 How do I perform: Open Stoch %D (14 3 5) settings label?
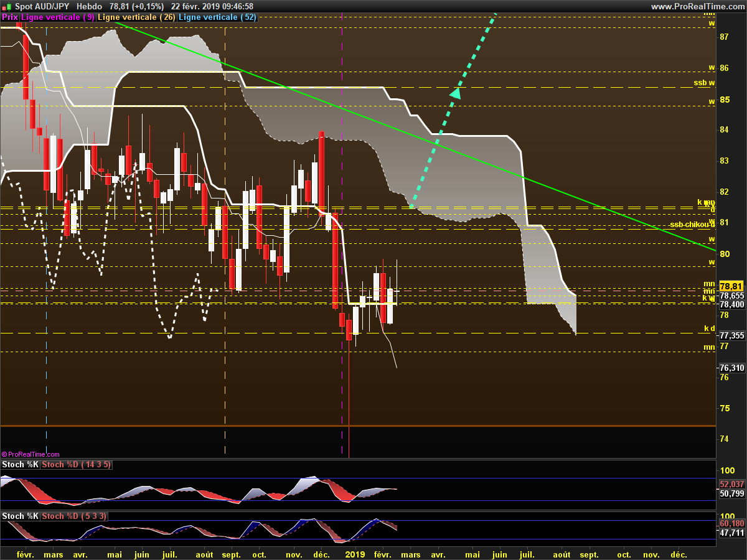tap(77, 465)
